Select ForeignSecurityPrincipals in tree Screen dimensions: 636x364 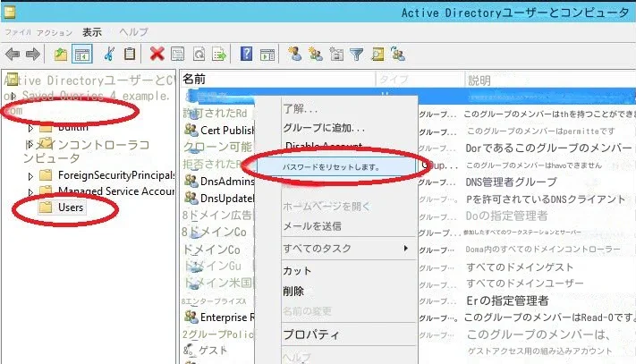coord(116,175)
